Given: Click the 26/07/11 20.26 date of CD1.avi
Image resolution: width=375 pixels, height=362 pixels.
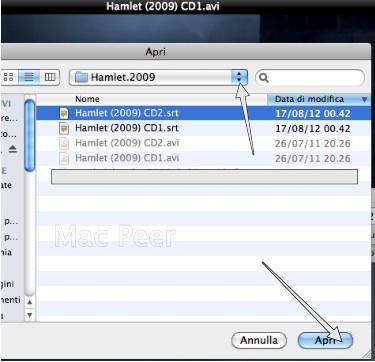Looking at the screenshot, I should click(x=313, y=159).
